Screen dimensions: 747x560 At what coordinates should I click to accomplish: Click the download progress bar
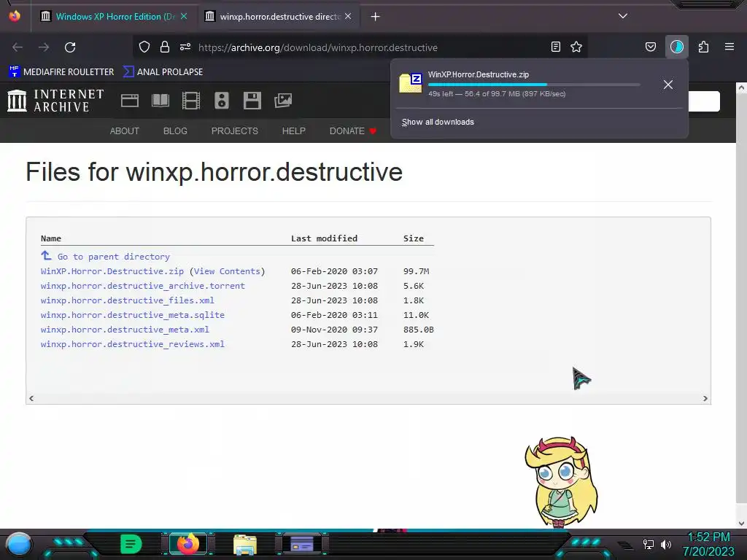pos(534,85)
